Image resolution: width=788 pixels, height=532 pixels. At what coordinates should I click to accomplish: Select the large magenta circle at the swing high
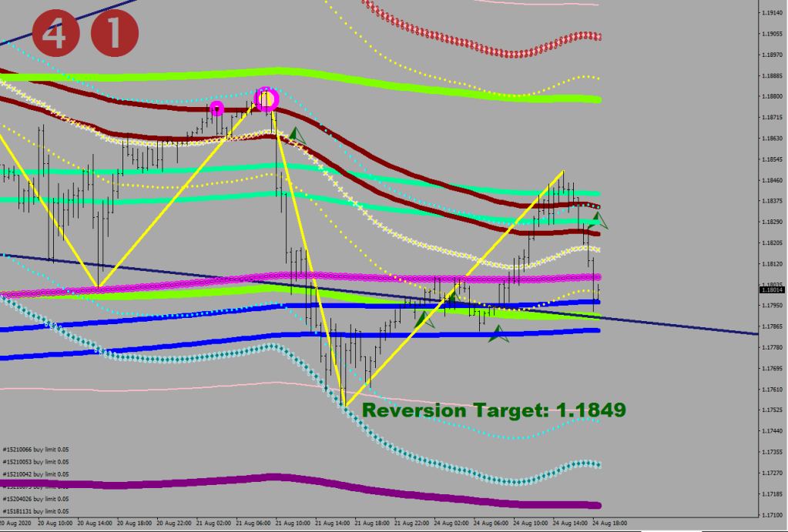tap(267, 99)
